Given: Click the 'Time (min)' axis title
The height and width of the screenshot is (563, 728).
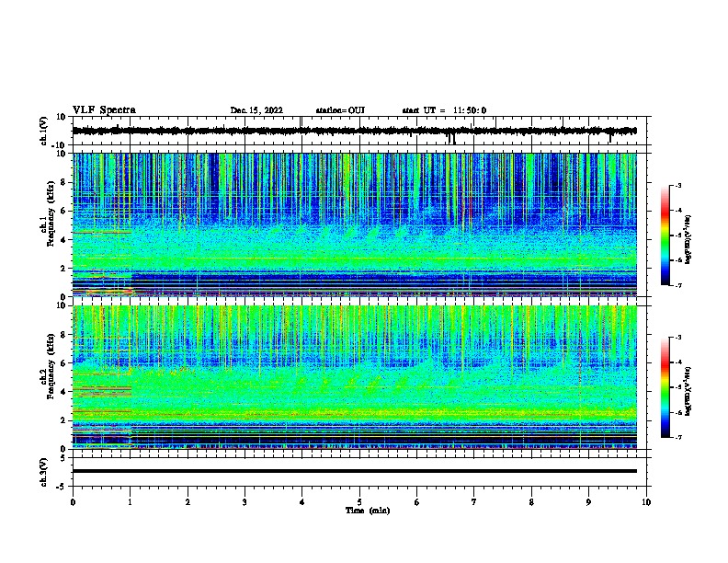Looking at the screenshot, I should click(368, 511).
